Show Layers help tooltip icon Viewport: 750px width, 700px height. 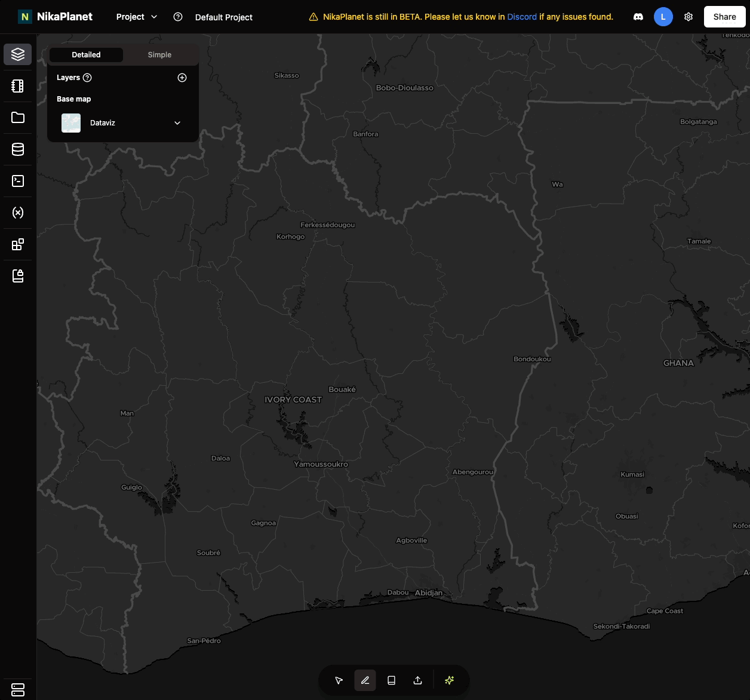(x=87, y=78)
